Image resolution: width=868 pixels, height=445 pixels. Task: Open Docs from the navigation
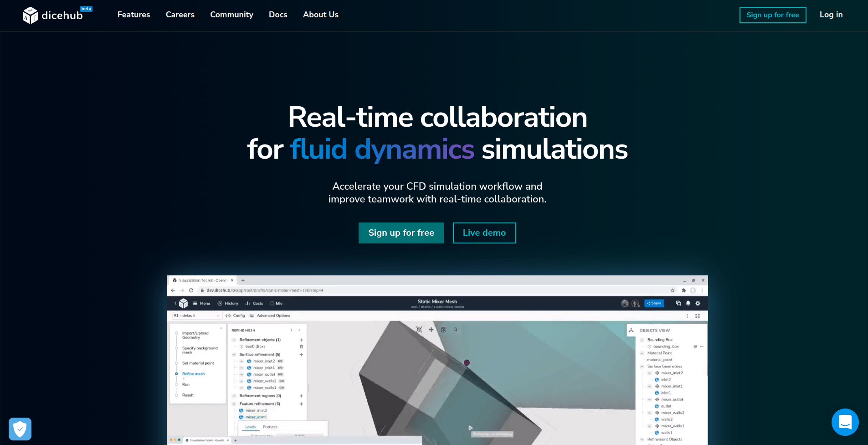coord(278,15)
